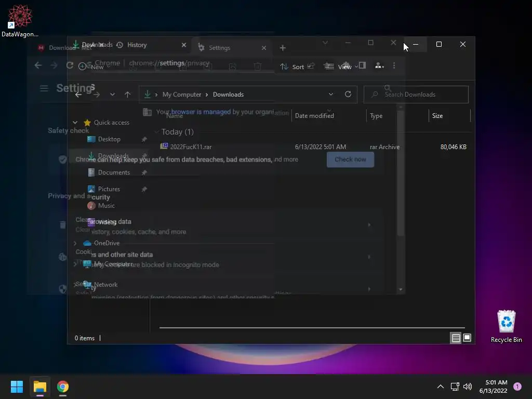Open the DataWagon desktop shortcut
The image size is (532, 399).
(20, 20)
